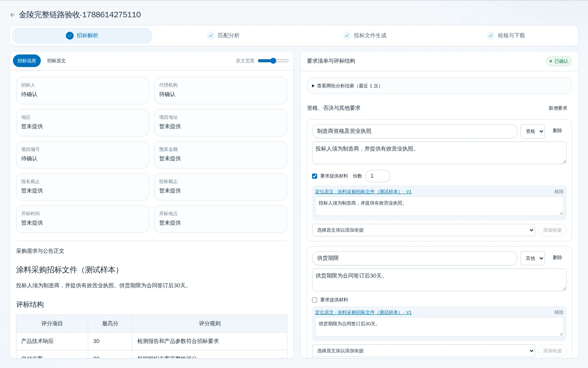Click the 预算金额 info card
The height and width of the screenshot is (368, 588).
[x=221, y=155]
